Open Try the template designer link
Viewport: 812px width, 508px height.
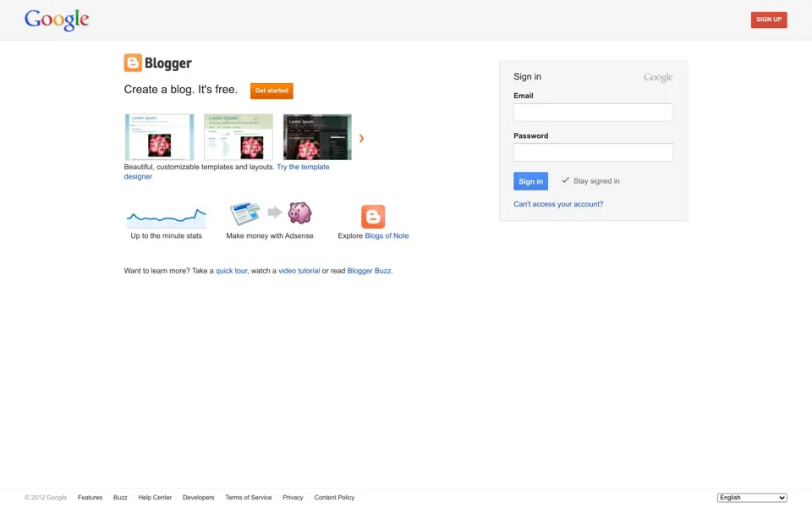pyautogui.click(x=303, y=167)
